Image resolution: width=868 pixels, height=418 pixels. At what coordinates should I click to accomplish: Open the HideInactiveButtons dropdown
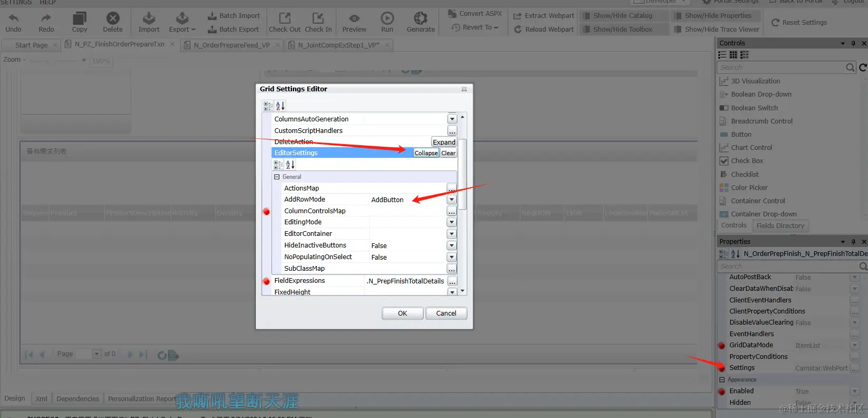click(x=451, y=245)
